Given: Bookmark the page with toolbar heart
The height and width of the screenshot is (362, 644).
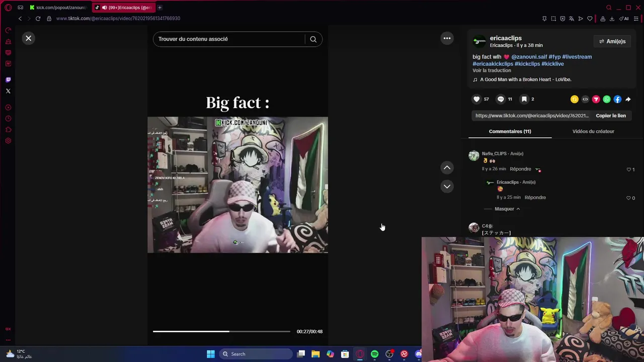Looking at the screenshot, I should click(x=590, y=19).
